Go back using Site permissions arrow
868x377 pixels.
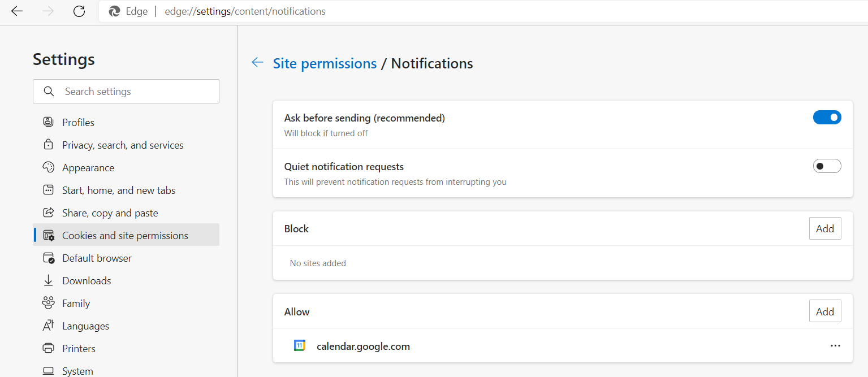pyautogui.click(x=257, y=63)
